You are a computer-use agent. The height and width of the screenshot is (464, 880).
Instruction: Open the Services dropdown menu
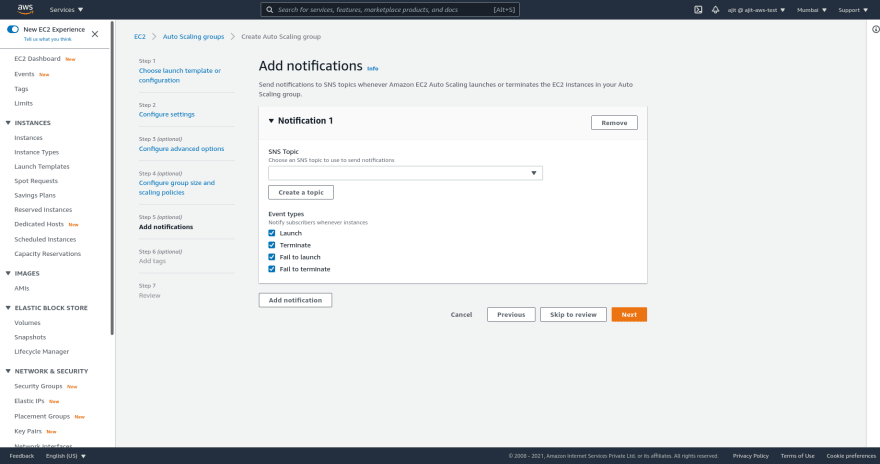tap(66, 10)
